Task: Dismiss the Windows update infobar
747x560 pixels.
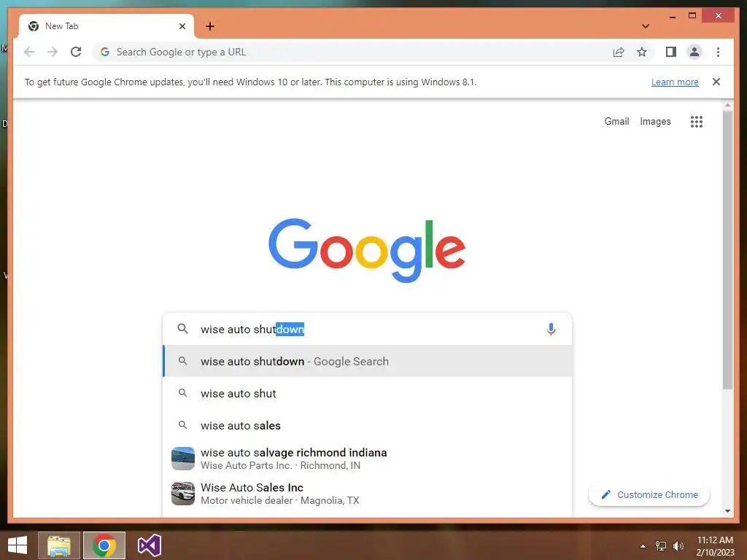Action: (716, 82)
